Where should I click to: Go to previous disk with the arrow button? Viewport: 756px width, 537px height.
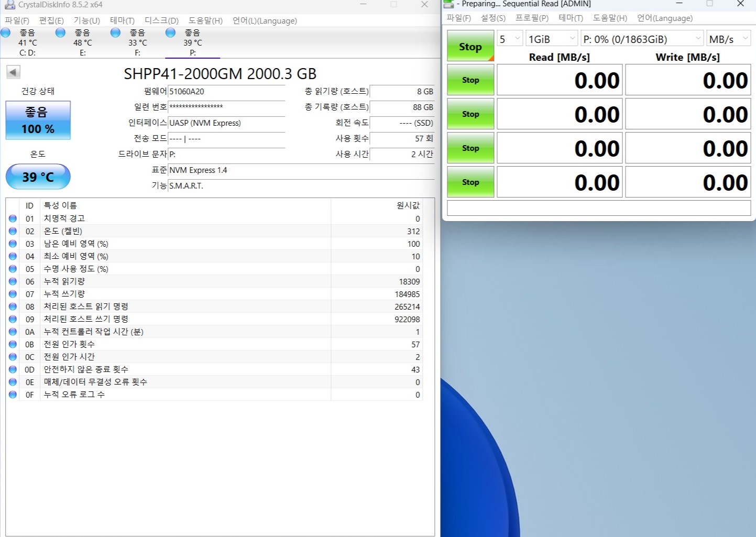click(x=13, y=72)
